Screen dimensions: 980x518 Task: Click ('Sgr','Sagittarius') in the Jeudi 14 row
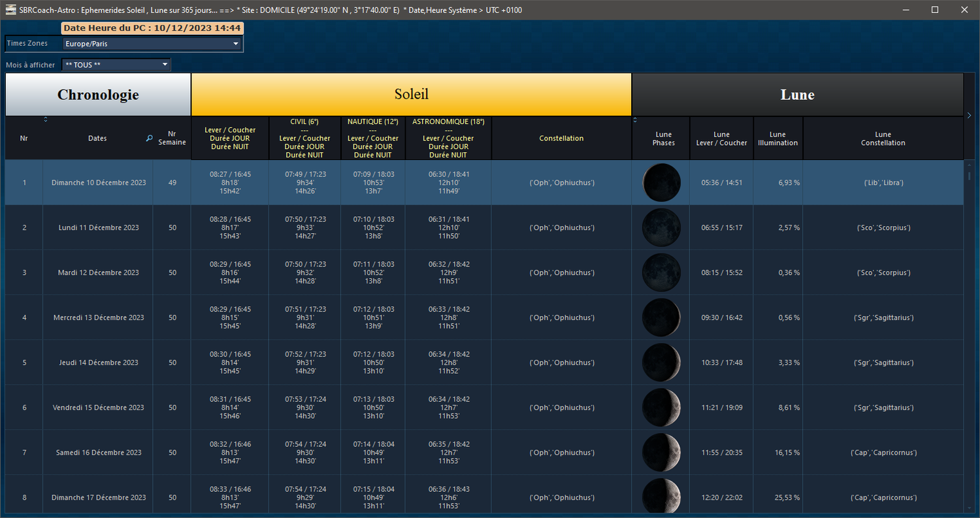coord(883,363)
